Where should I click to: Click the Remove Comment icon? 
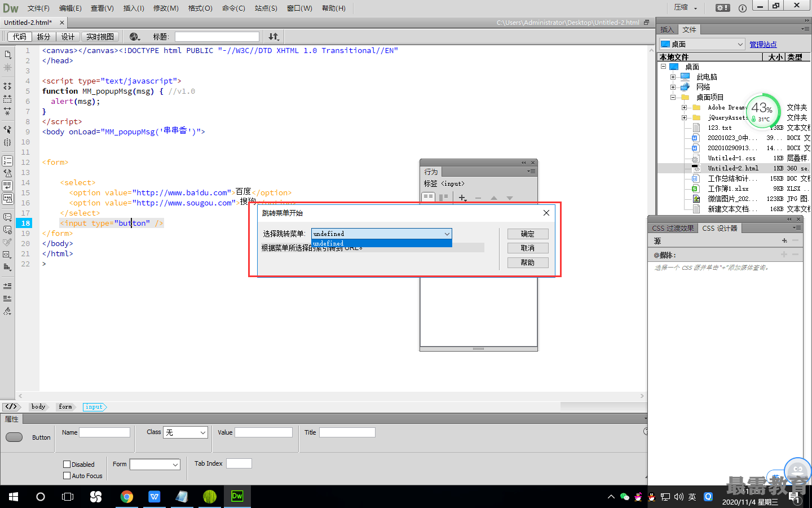click(7, 230)
